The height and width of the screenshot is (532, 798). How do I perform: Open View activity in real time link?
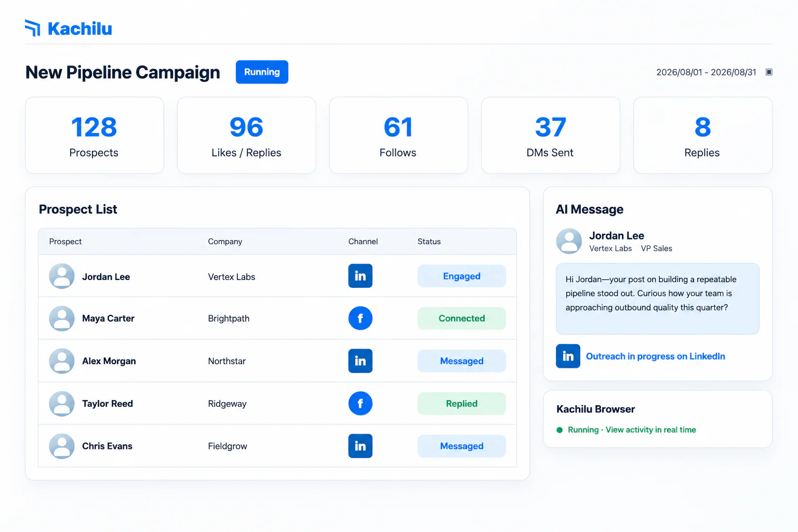[x=650, y=430]
